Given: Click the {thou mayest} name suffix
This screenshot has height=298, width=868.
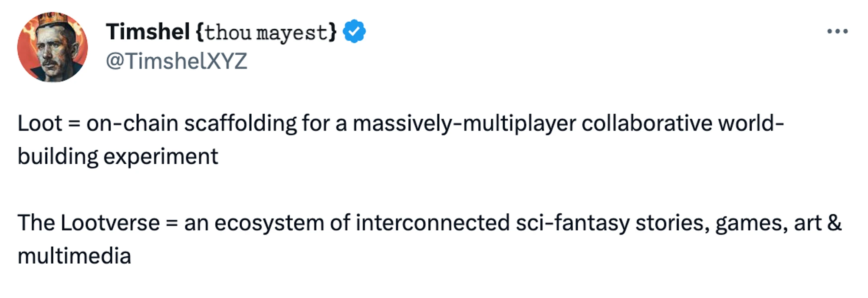Looking at the screenshot, I should (x=266, y=32).
